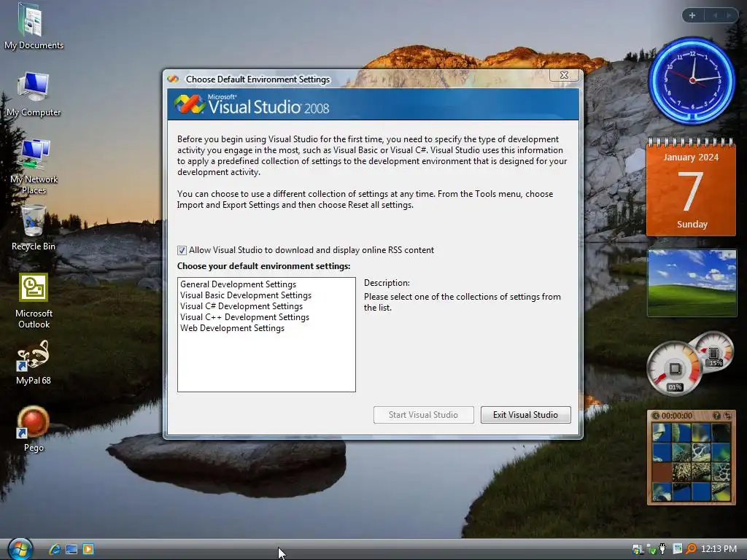This screenshot has height=560, width=747.
Task: Launch Internet Explorer from quick launch
Action: tap(55, 549)
